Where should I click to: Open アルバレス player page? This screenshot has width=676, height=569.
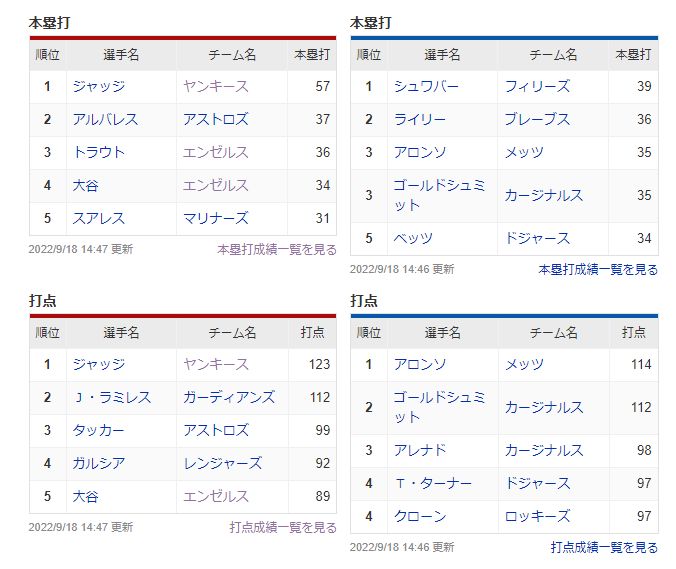[105, 119]
